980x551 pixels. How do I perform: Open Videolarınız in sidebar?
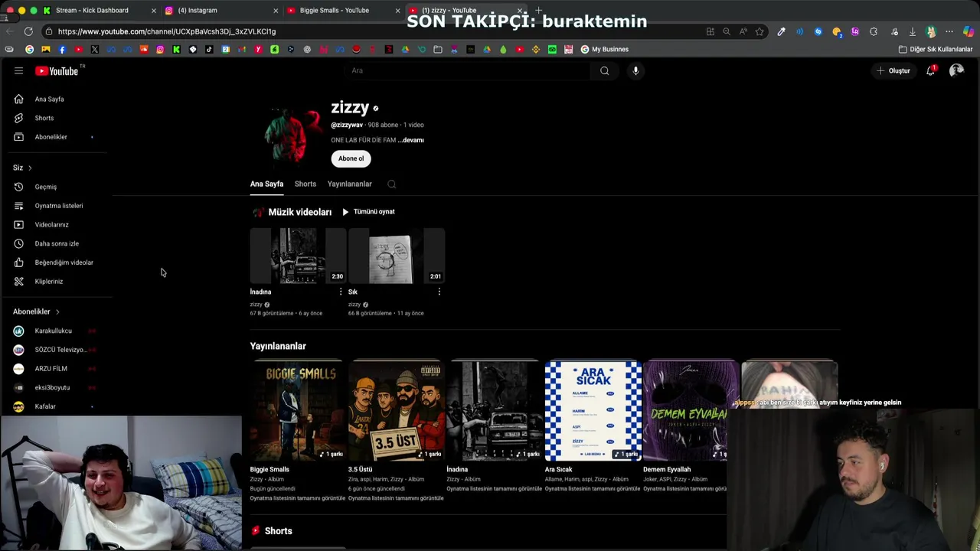51,224
